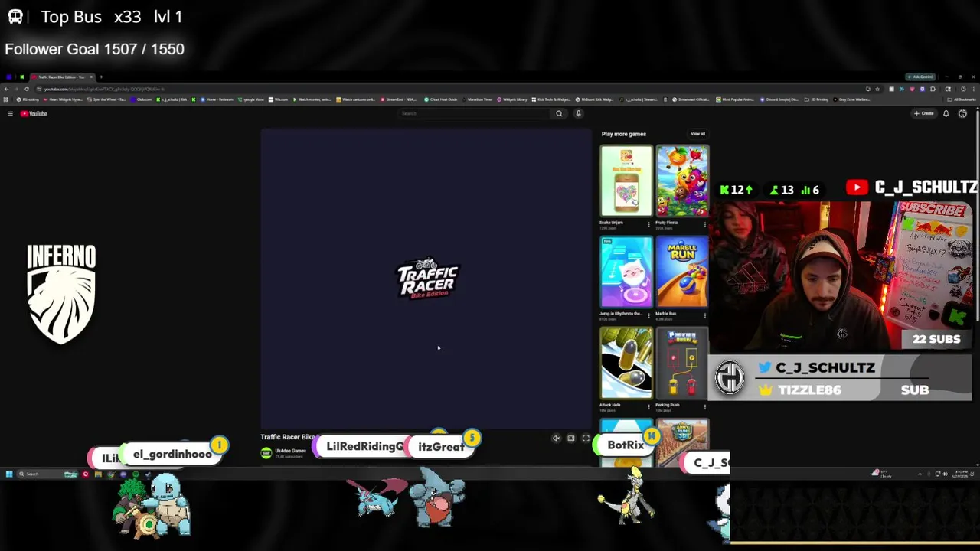Open the Home - Restream bookmark
Viewport: 980px width, 551px height.
(217, 99)
